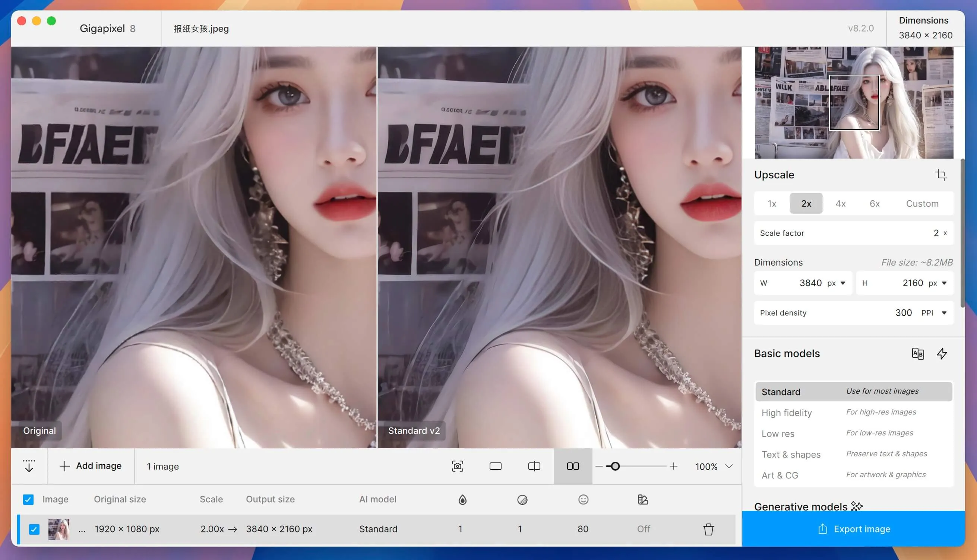Choose the High fidelity model
Viewport: 977px width, 560px height.
(x=854, y=412)
